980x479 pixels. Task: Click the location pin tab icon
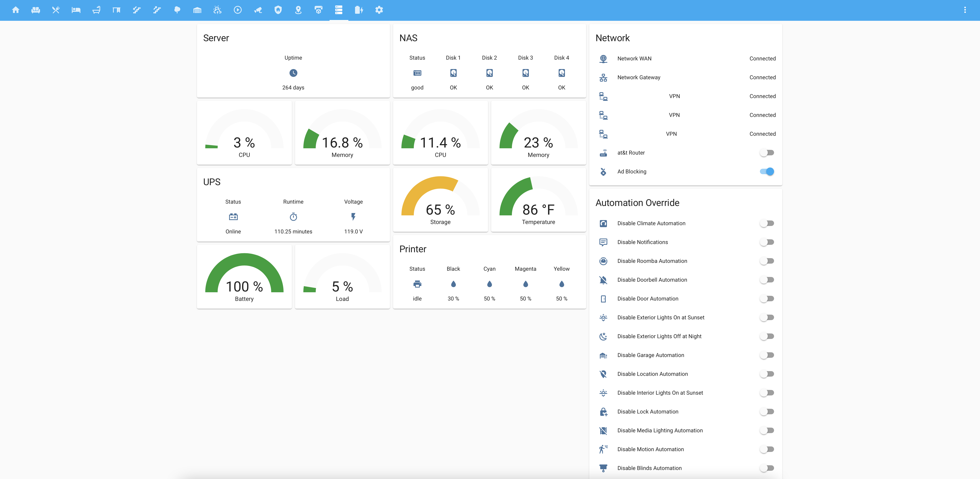pyautogui.click(x=298, y=10)
